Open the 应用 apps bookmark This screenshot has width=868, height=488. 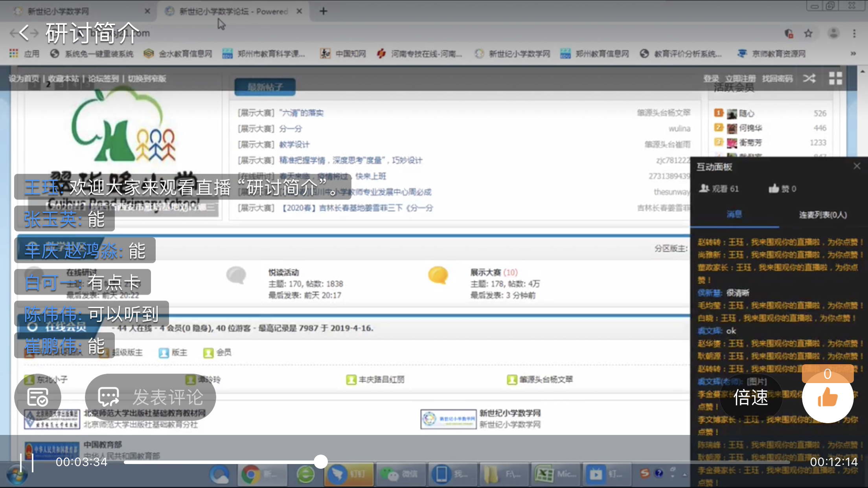click(24, 53)
